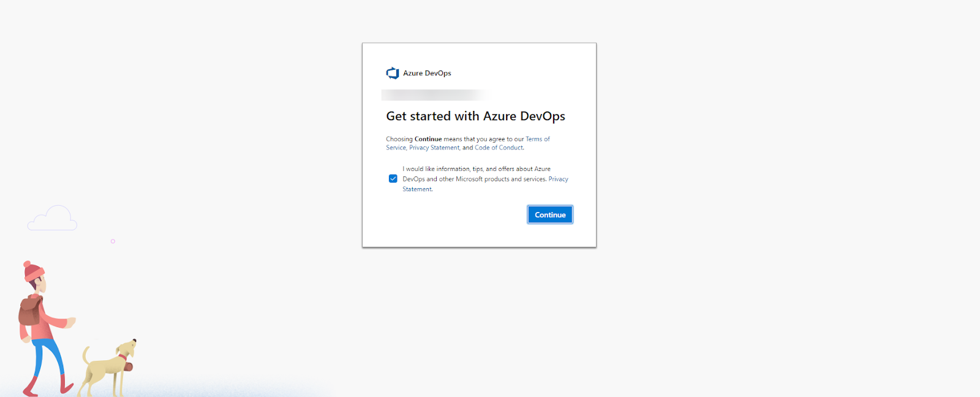
Task: Click the 'Azure DevOps' product name text
Action: (427, 74)
